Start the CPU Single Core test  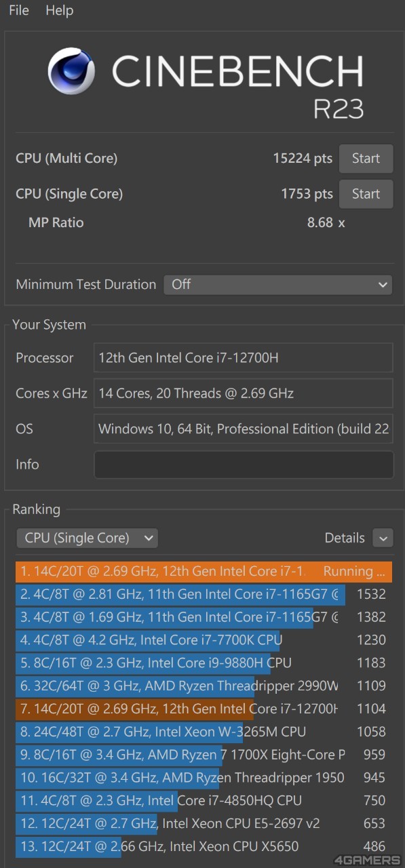(366, 194)
